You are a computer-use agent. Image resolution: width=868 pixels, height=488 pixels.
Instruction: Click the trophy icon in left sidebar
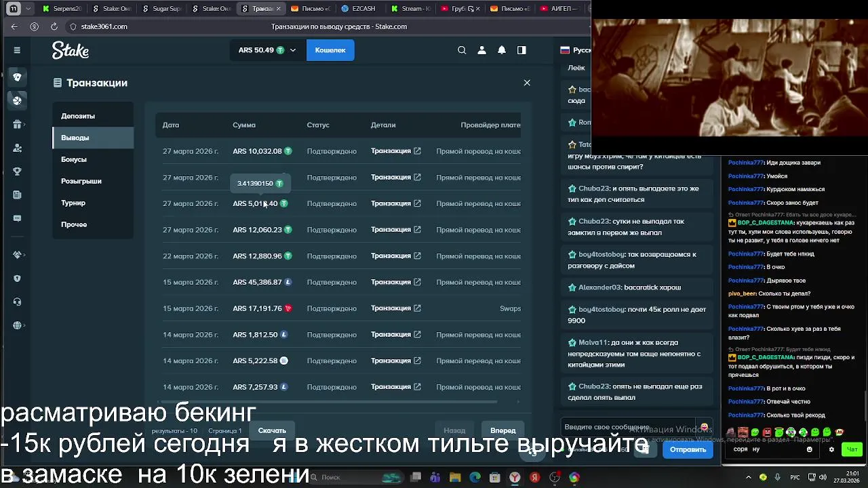pyautogui.click(x=17, y=171)
